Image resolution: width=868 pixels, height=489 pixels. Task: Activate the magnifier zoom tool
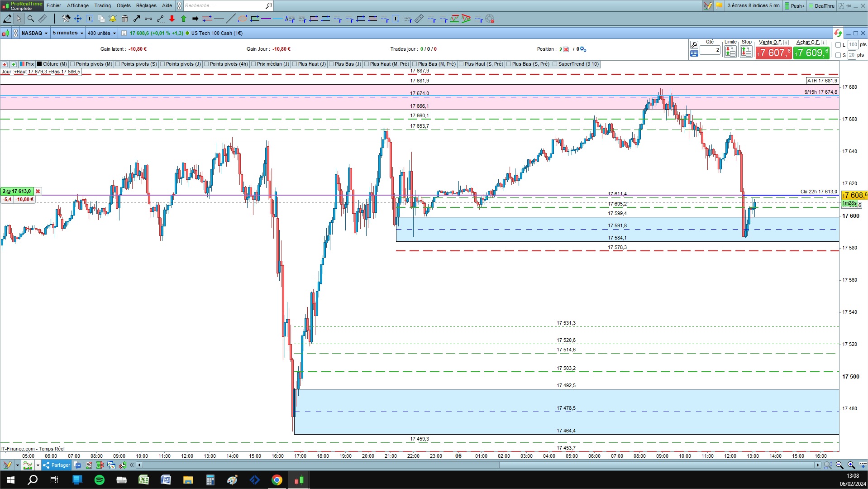tap(31, 19)
